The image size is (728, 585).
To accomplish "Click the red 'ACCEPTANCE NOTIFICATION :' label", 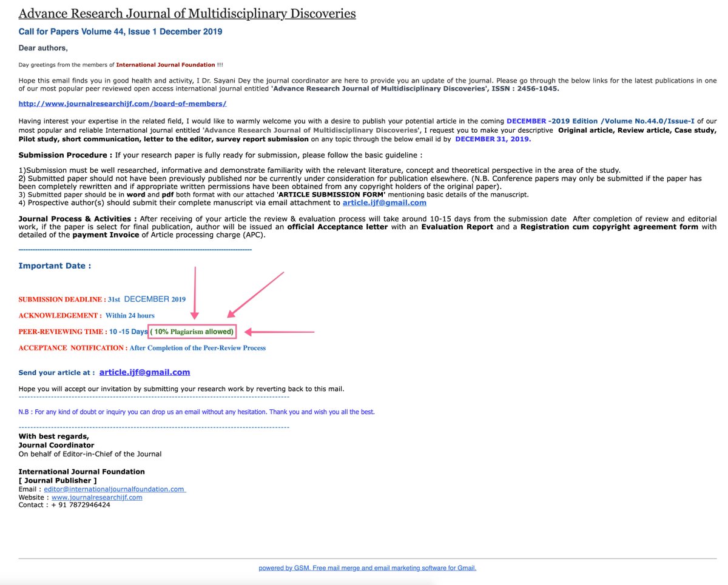I will coord(73,348).
